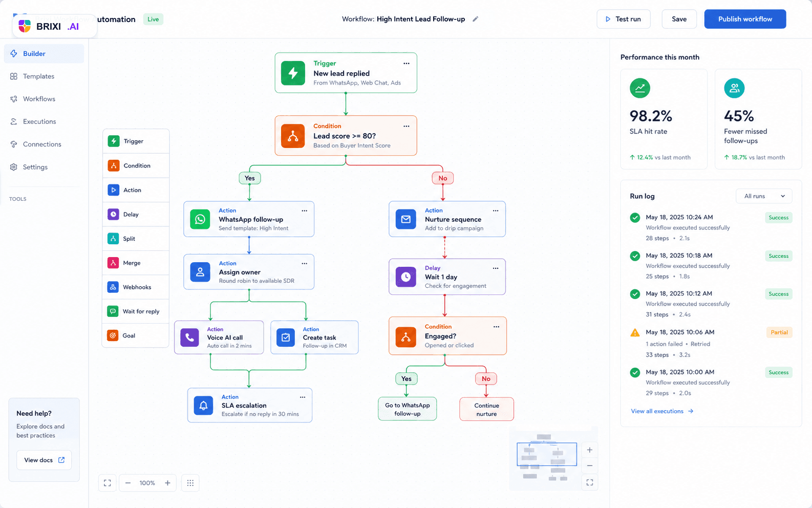This screenshot has width=812, height=508.
Task: Open View docs in the help card
Action: point(44,460)
